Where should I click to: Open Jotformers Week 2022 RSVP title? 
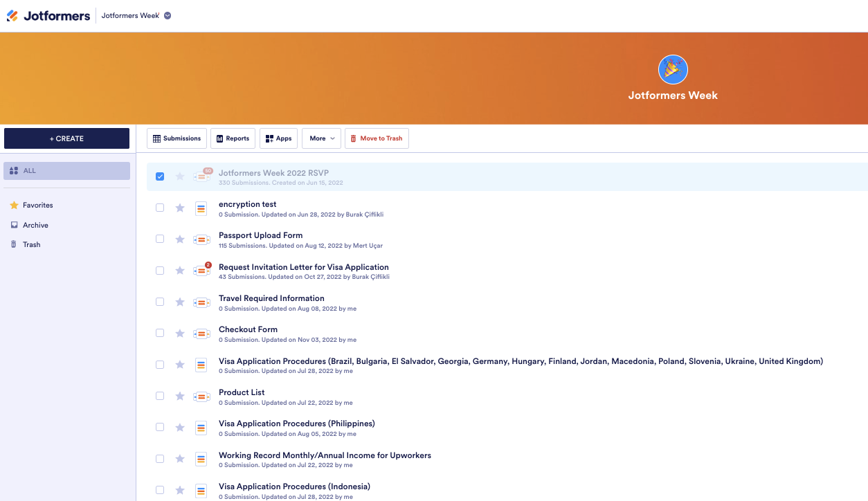(x=273, y=173)
